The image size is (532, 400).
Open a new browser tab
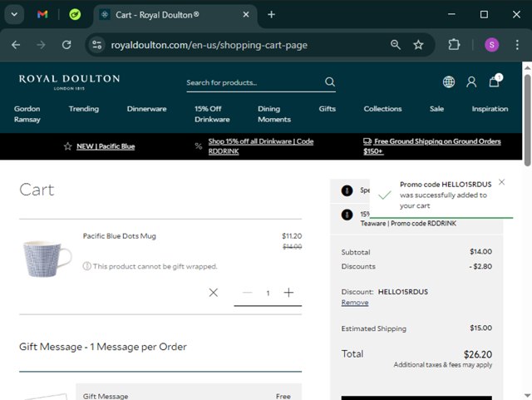pyautogui.click(x=271, y=15)
